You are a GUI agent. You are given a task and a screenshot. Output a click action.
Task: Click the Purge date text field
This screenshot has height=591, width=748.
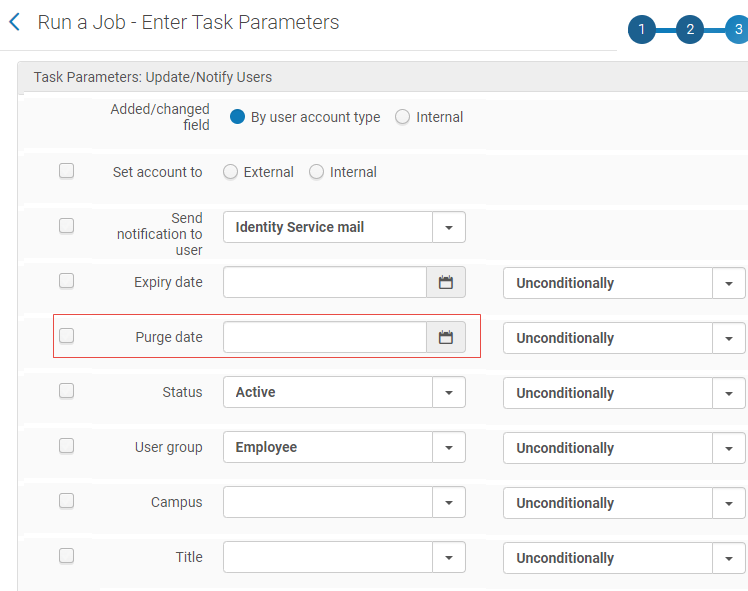point(325,337)
